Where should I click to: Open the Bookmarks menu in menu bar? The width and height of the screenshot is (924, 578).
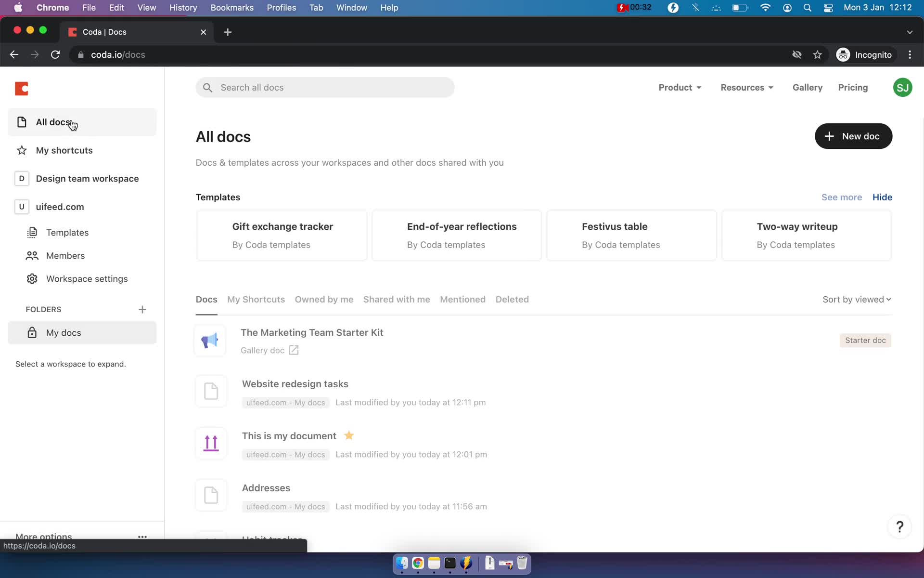tap(232, 8)
